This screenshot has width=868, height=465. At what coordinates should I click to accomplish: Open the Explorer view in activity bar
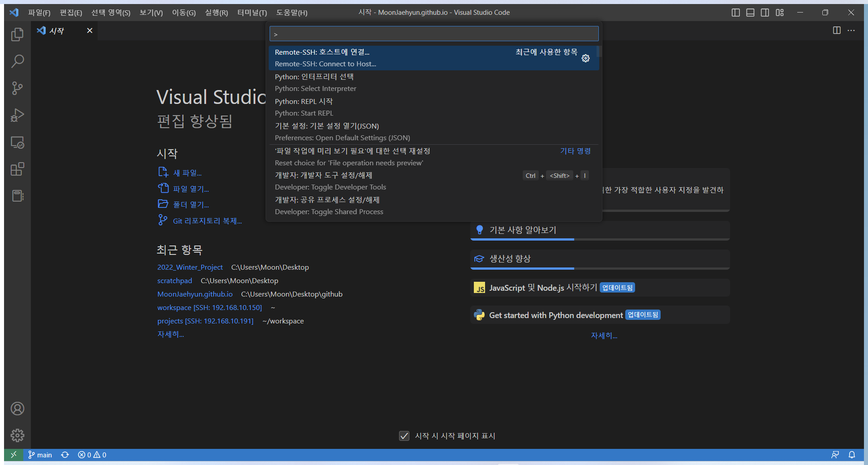click(x=17, y=34)
